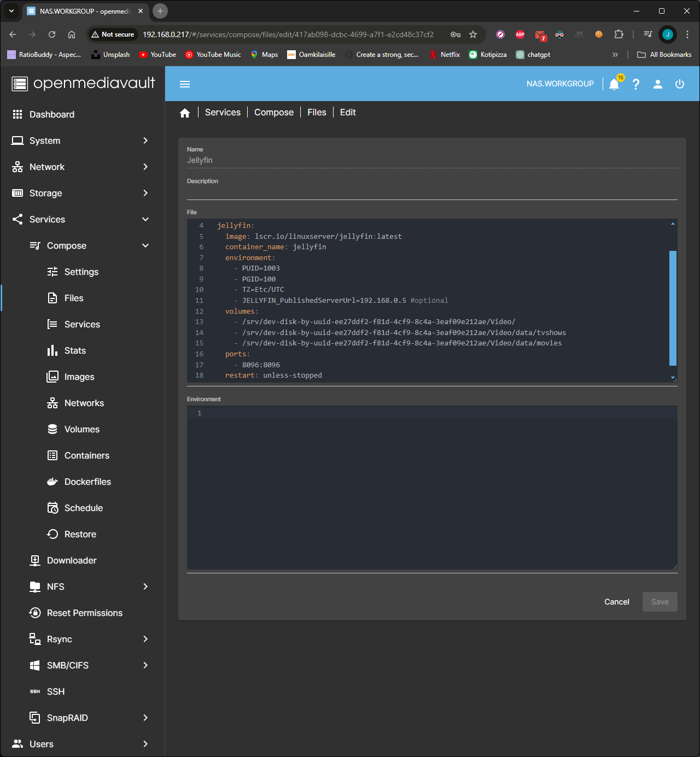This screenshot has height=757, width=700.
Task: Open Containers in the Compose menu
Action: click(x=86, y=455)
